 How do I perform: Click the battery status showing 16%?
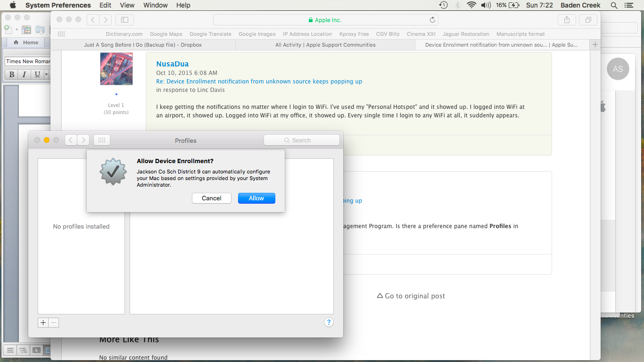(x=507, y=5)
